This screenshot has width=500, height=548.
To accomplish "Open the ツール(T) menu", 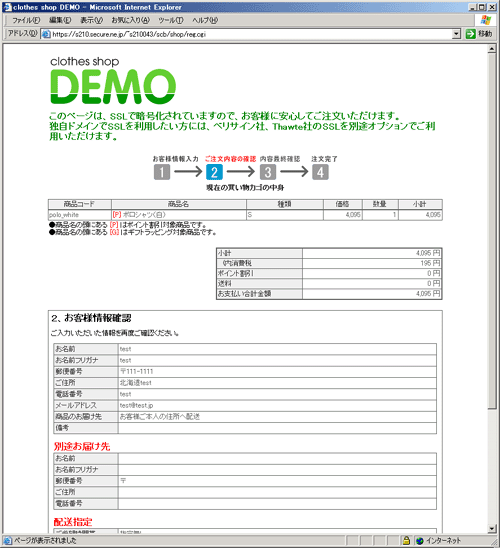I will coord(171,20).
